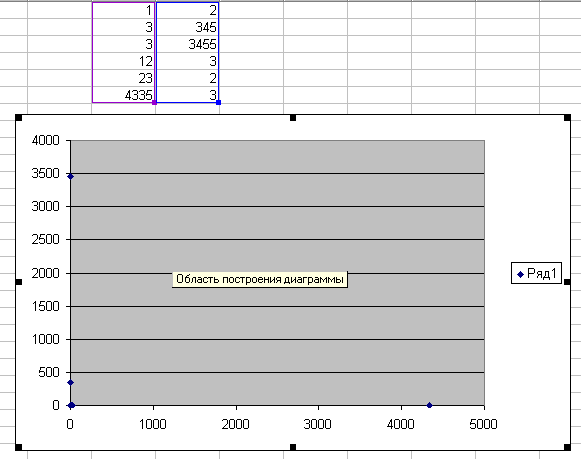Click the top-center chart resize handle
Image resolution: width=581 pixels, height=459 pixels.
pos(293,118)
